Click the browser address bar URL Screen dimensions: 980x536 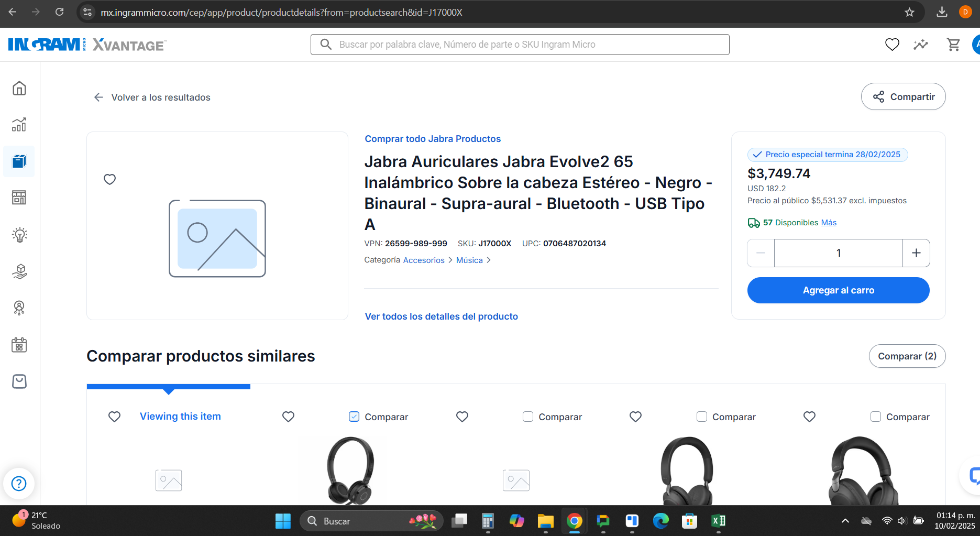click(x=281, y=12)
